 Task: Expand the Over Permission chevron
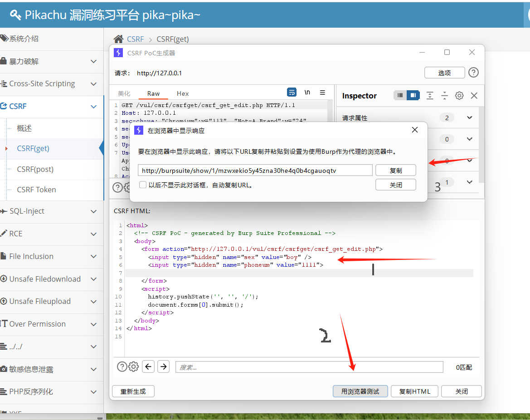(x=94, y=324)
